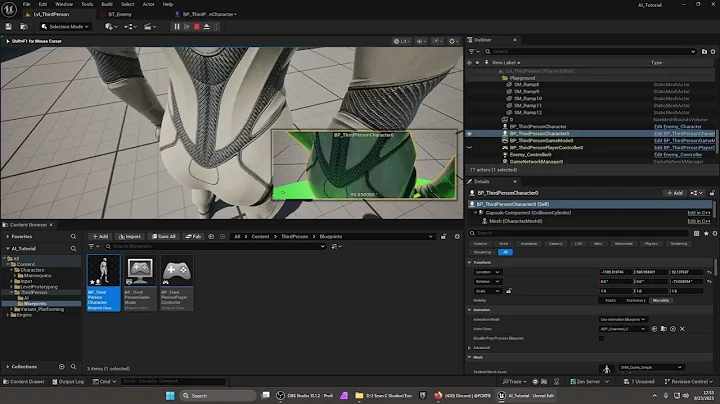Open the Cinematics clapperboard dropdown
Viewport: 720px width, 404px height.
(x=150, y=27)
